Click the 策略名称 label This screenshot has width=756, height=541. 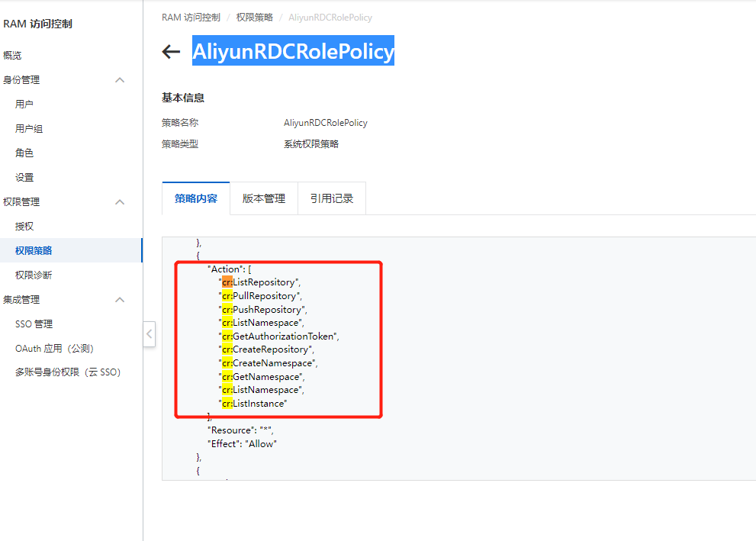click(x=180, y=123)
